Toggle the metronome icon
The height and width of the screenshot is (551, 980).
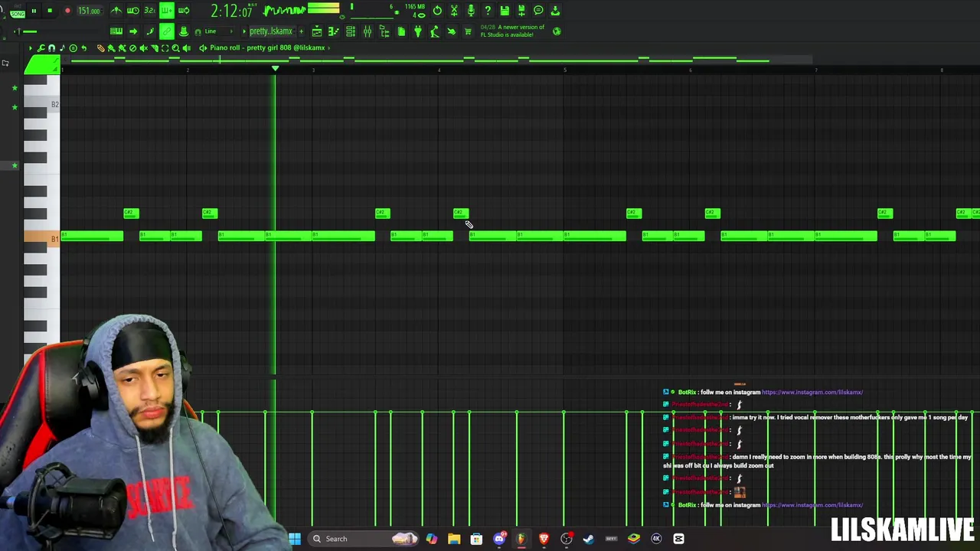(x=116, y=11)
